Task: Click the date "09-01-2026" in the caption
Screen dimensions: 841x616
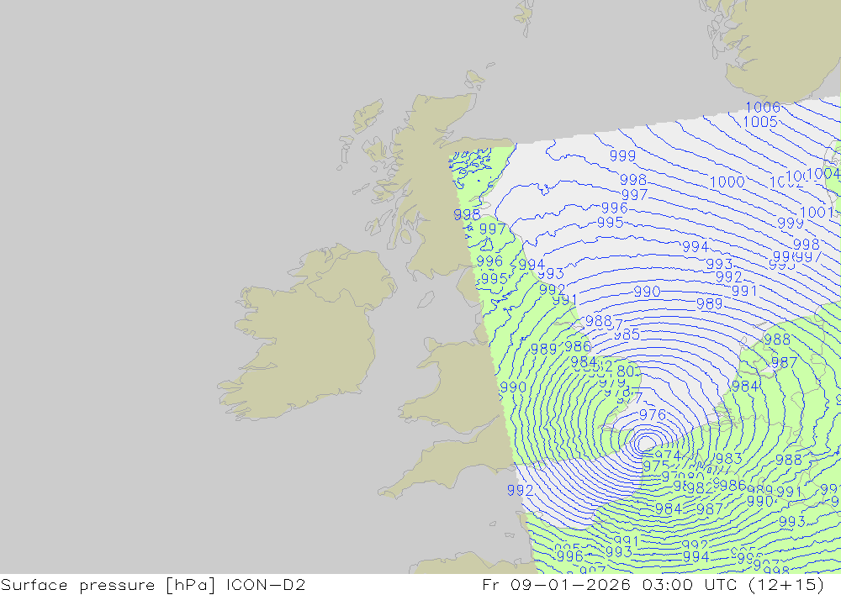Action: (x=570, y=584)
